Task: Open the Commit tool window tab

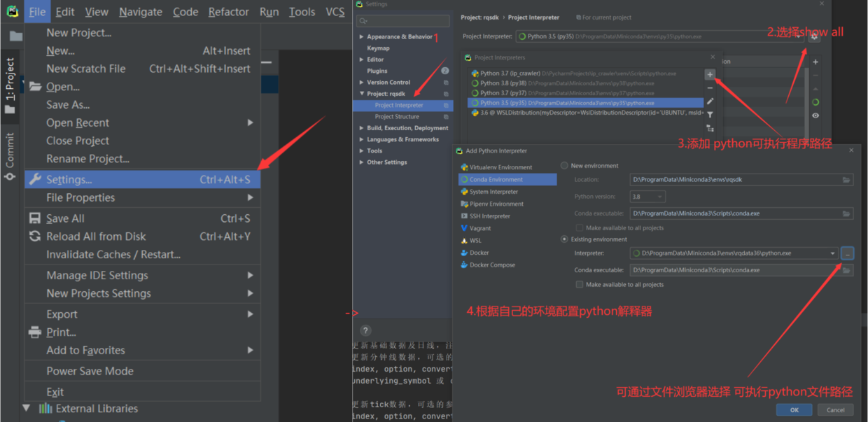Action: click(10, 157)
